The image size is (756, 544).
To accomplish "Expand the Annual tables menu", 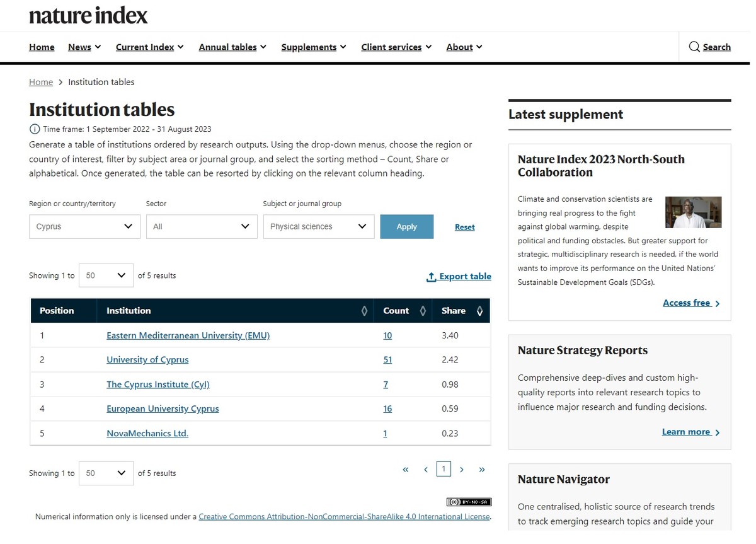I will tap(232, 47).
